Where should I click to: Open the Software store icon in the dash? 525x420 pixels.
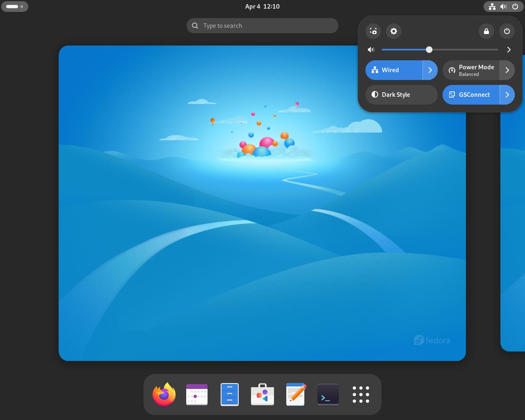(262, 394)
